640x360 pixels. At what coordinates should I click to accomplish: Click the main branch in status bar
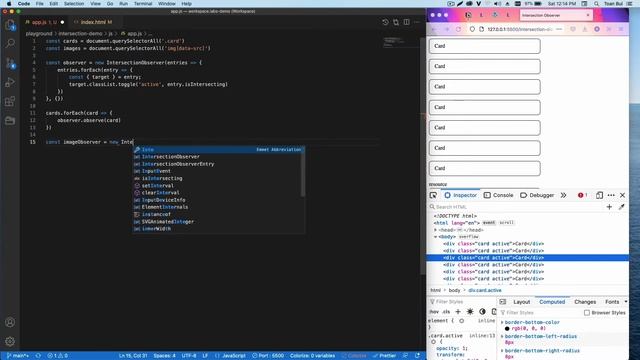click(x=17, y=356)
